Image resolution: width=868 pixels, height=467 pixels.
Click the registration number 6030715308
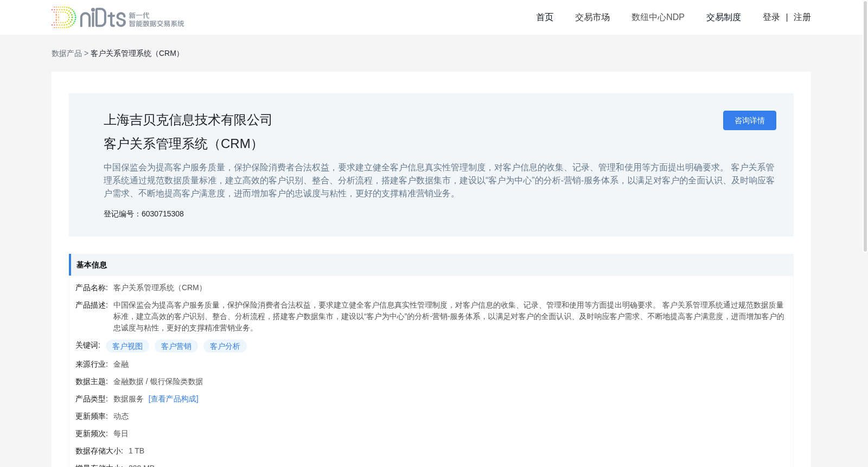point(163,214)
